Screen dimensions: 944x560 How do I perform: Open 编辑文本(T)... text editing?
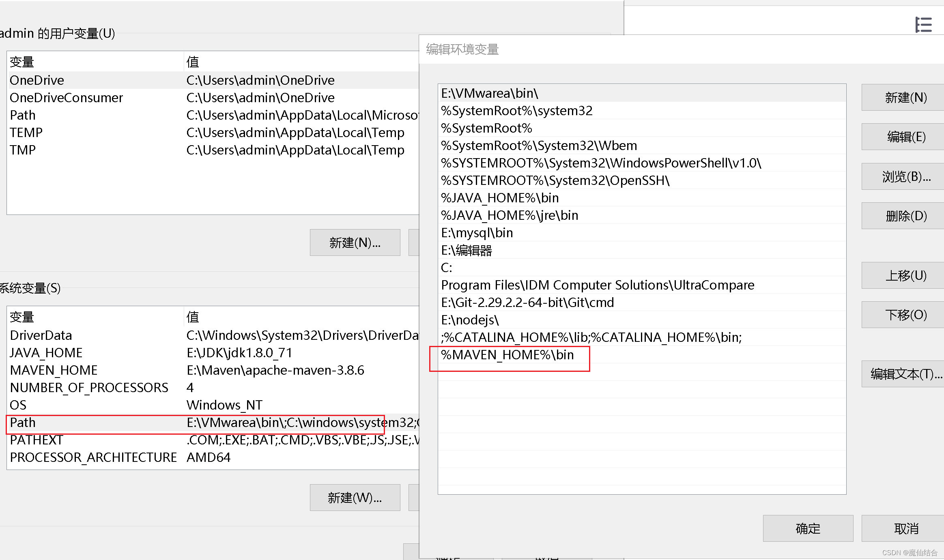(x=903, y=374)
